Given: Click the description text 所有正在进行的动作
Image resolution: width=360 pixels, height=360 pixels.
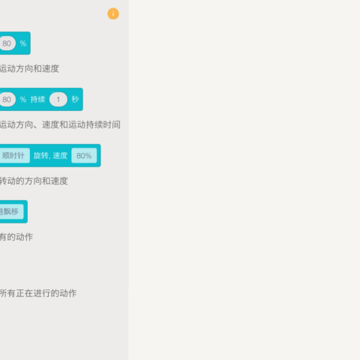Looking at the screenshot, I should coord(38,293).
